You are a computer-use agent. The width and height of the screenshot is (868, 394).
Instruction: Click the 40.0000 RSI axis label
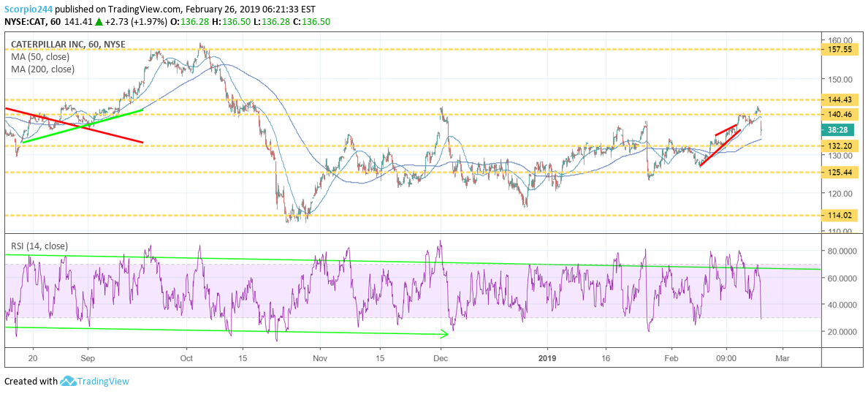click(x=844, y=304)
